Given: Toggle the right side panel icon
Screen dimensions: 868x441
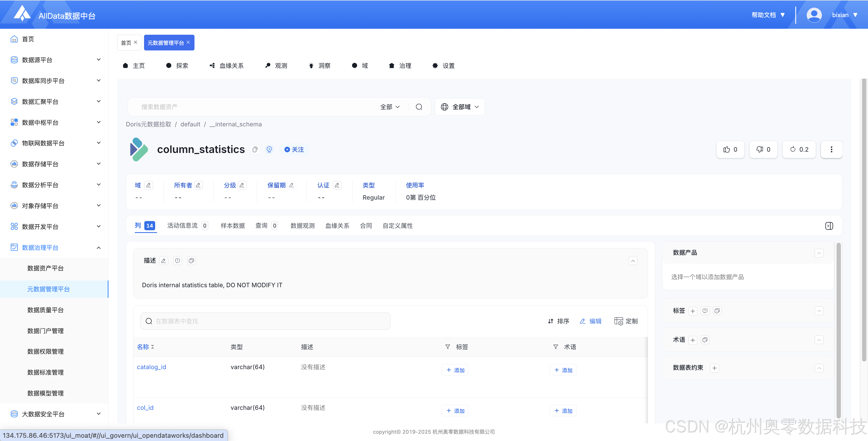Looking at the screenshot, I should tap(829, 226).
